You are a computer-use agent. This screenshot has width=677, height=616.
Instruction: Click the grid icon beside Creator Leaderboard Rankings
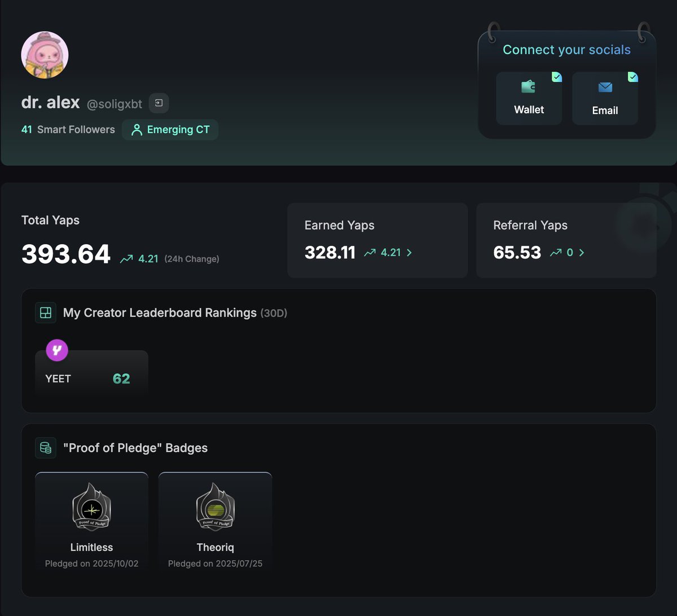point(46,313)
